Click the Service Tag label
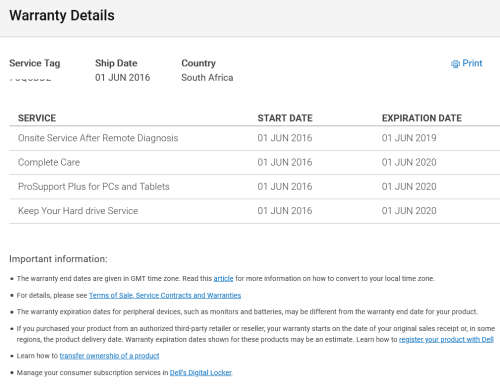The image size is (500, 387). [35, 63]
